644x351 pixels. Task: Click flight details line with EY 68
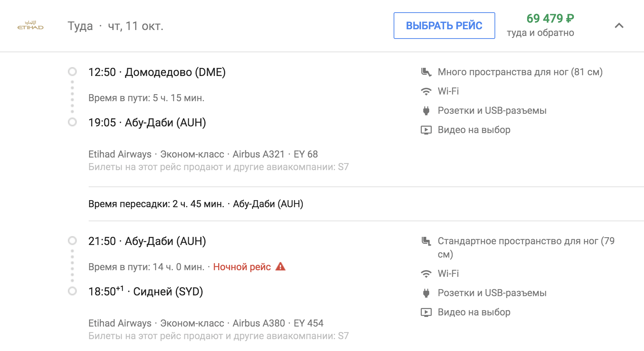coord(203,154)
